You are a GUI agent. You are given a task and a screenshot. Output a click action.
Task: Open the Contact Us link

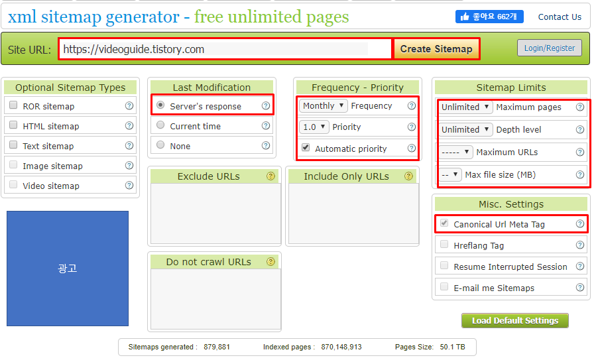(x=560, y=17)
